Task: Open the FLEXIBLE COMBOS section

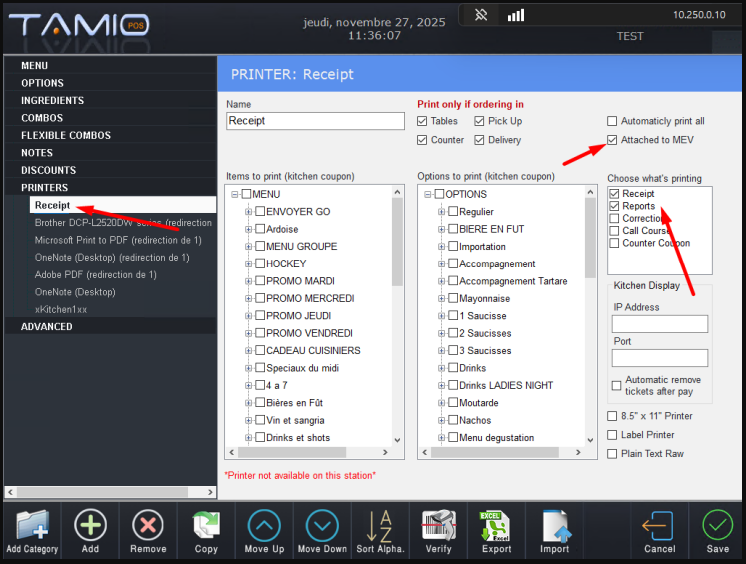Action: [110, 135]
